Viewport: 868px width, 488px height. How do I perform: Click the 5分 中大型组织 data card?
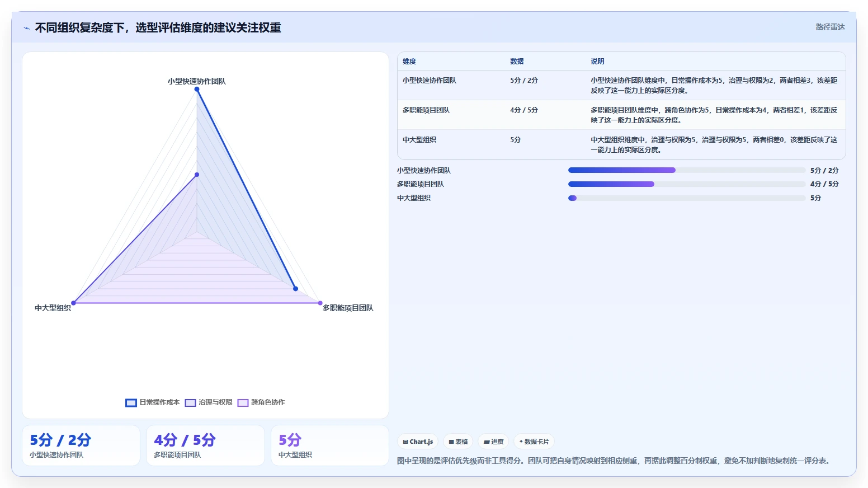[330, 445]
